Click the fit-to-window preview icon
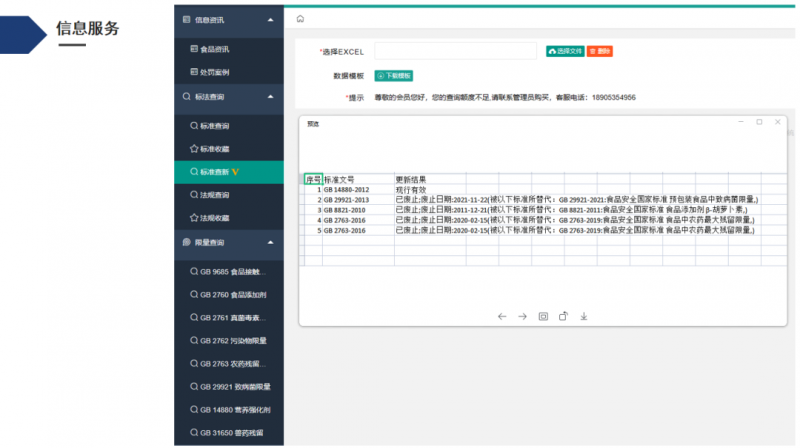Viewport: 800px width, 448px height. (543, 316)
